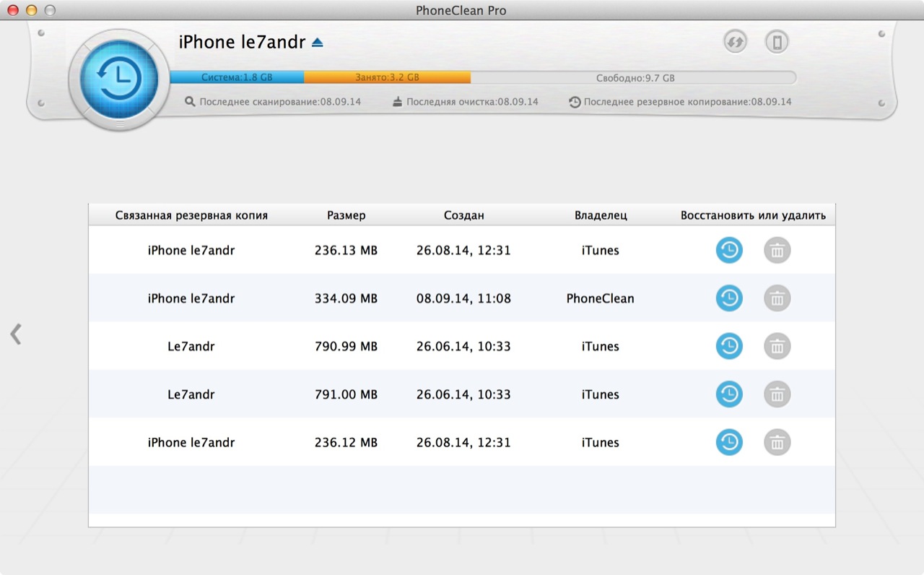Image resolution: width=924 pixels, height=575 pixels.
Task: Restore the 334.09 MB PhoneClean backup
Action: (x=729, y=298)
